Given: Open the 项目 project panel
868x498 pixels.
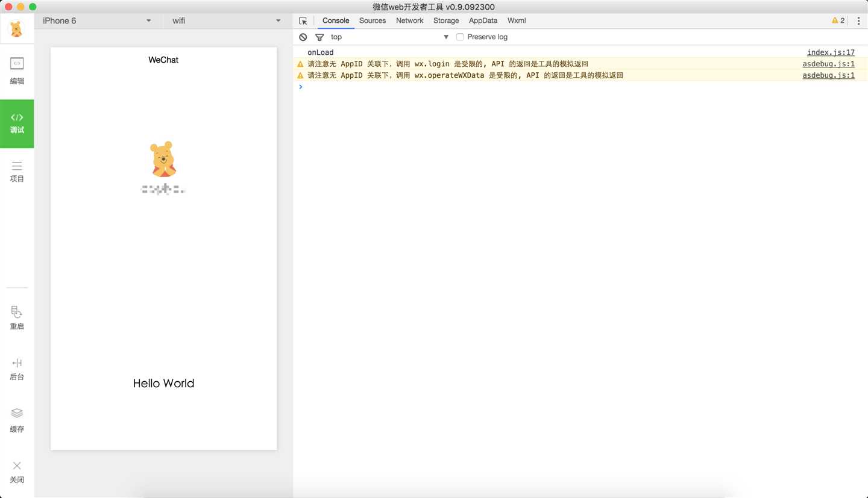Looking at the screenshot, I should 17,172.
